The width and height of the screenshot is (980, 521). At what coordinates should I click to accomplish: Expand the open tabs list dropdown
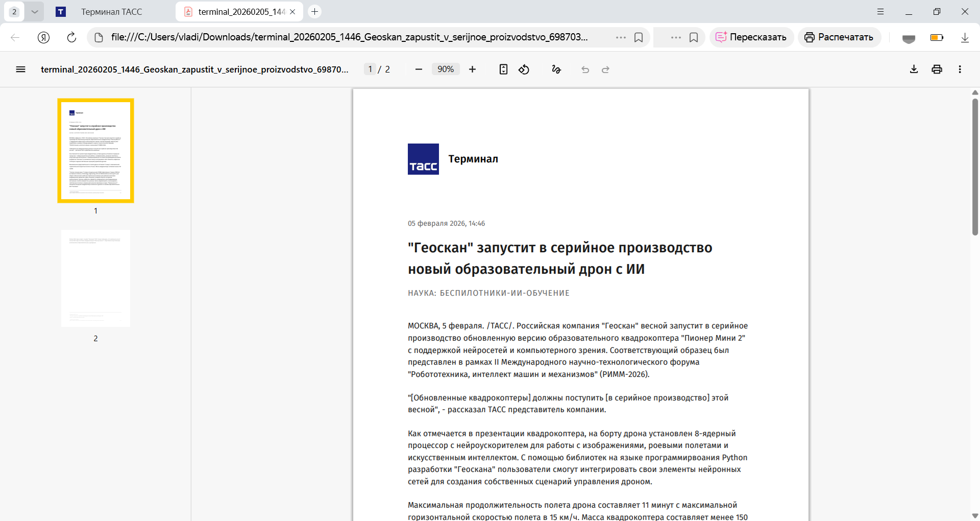click(35, 11)
